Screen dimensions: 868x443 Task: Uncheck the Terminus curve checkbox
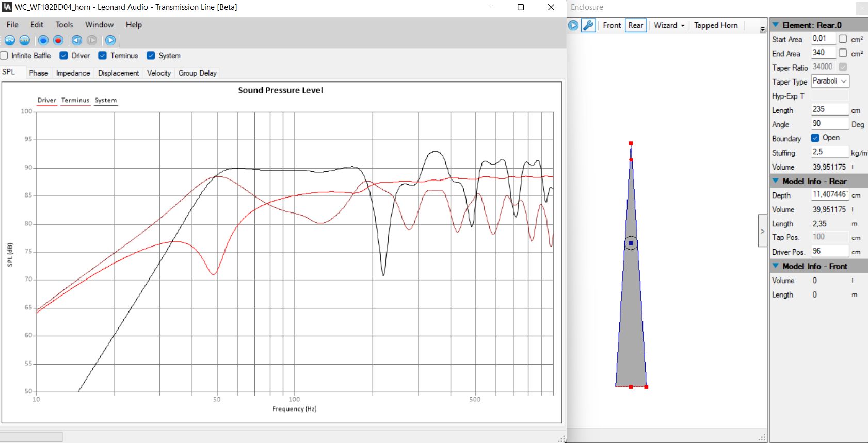point(103,56)
